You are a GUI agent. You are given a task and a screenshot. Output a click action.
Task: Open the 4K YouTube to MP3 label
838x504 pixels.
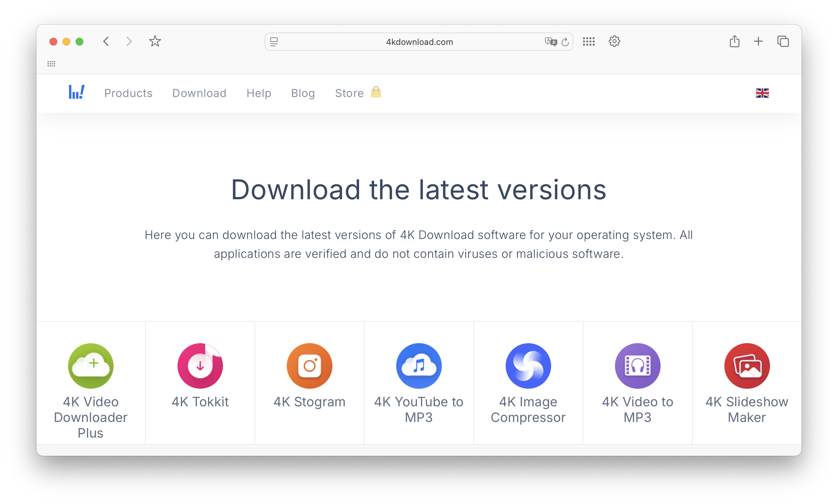419,409
